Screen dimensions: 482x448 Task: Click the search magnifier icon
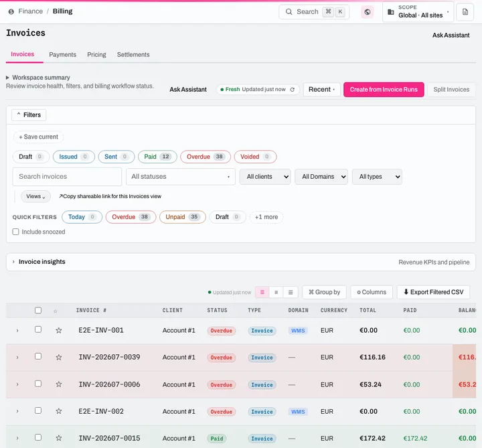pos(289,11)
